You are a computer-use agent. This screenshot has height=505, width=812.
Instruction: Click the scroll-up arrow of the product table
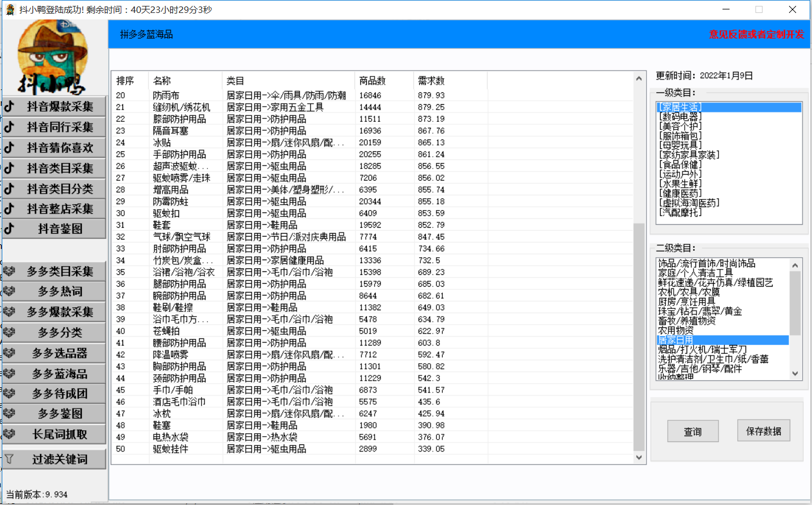tap(639, 78)
